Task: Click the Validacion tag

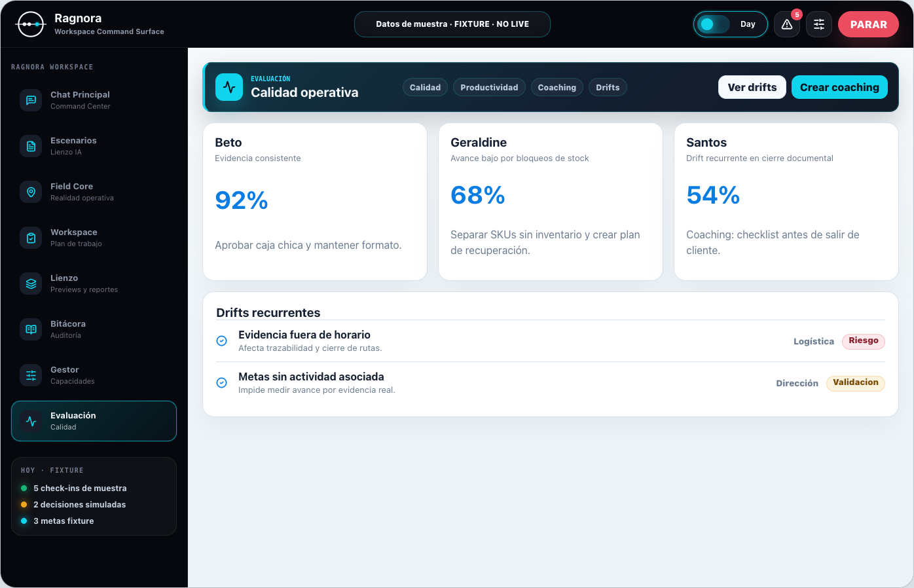Action: tap(856, 382)
